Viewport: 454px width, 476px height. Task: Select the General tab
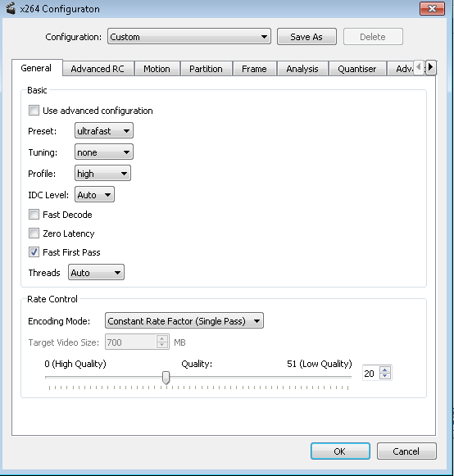(37, 68)
